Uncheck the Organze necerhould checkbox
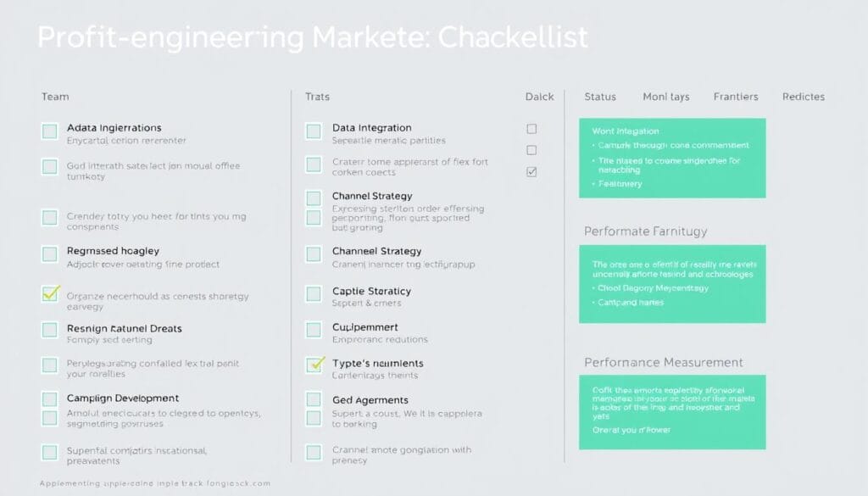The image size is (868, 496). point(50,293)
